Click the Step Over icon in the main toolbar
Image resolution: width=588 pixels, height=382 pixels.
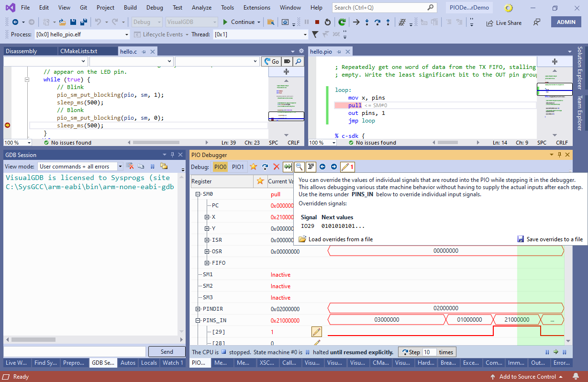pos(377,22)
